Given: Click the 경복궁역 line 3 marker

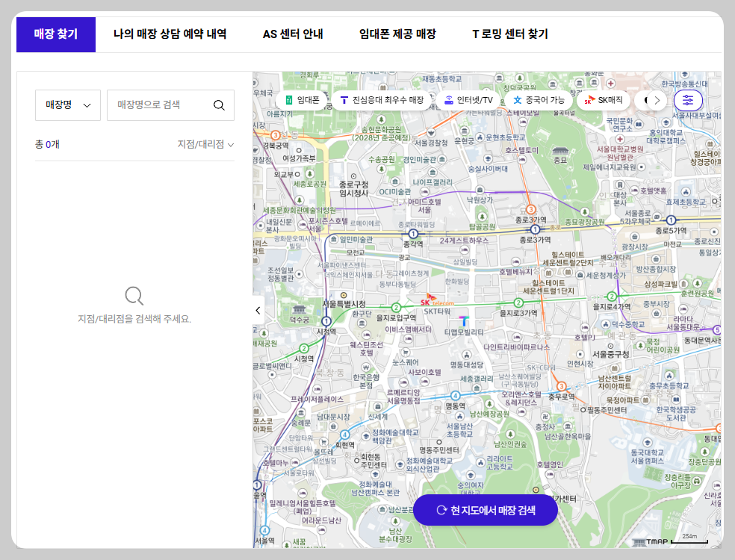Looking at the screenshot, I should coord(276,135).
